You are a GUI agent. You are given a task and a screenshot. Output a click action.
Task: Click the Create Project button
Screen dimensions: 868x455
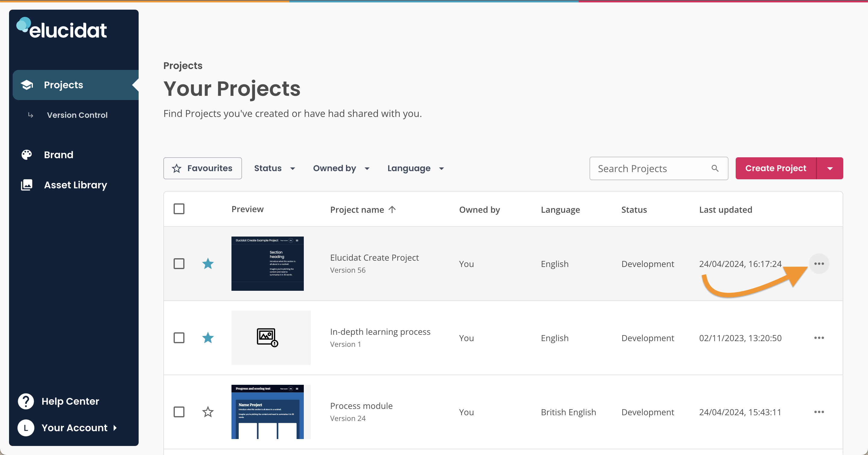[775, 168]
